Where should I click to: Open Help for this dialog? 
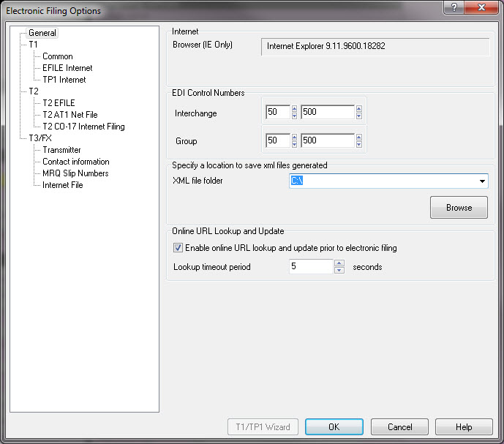click(x=464, y=427)
